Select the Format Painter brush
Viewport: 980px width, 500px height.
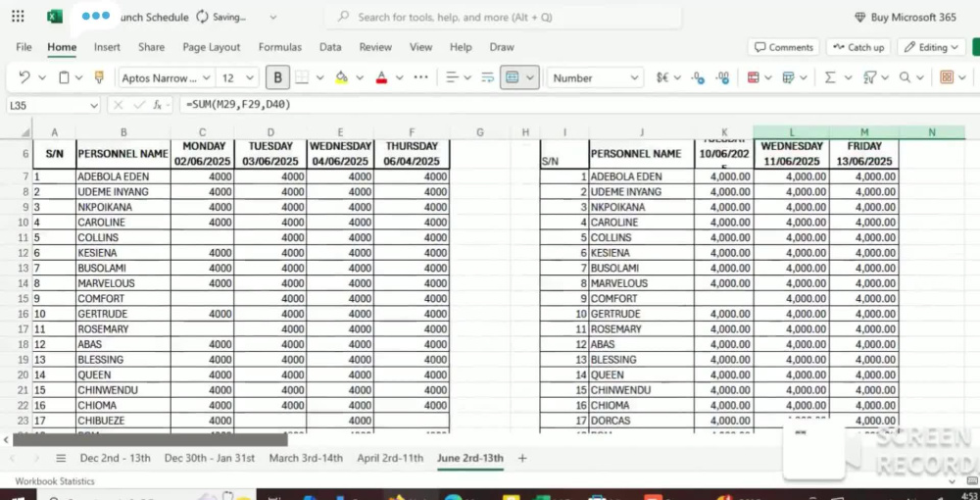click(x=99, y=77)
